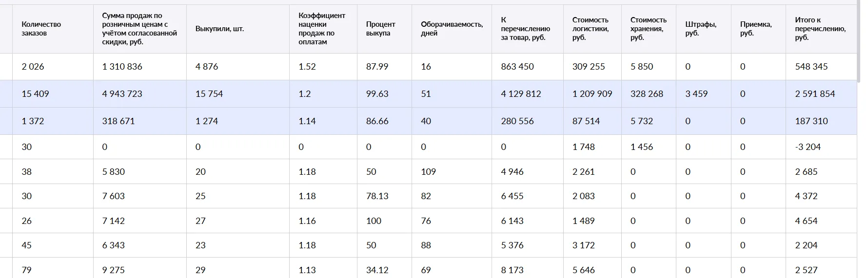This screenshot has width=868, height=278.
Task: Sort by "Итого к перечислению, руб." header
Action: pos(820,29)
